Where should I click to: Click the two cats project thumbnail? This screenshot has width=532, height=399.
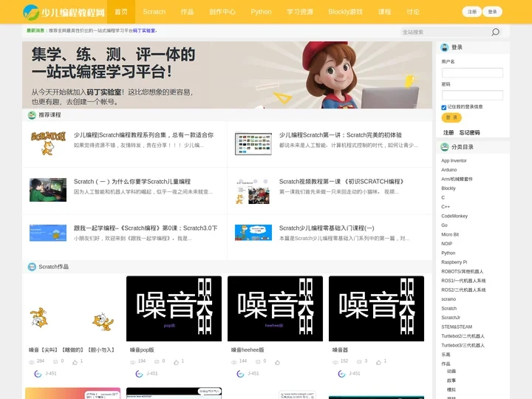pyautogui.click(x=72, y=308)
